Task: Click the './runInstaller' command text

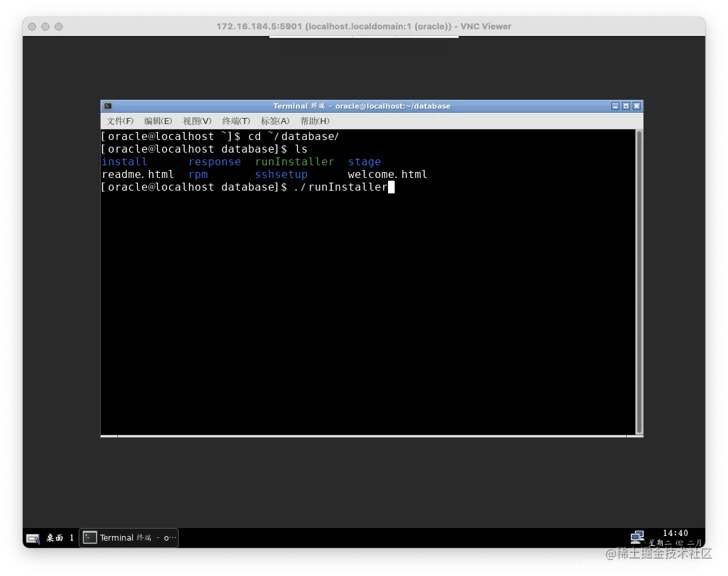Action: pos(340,187)
